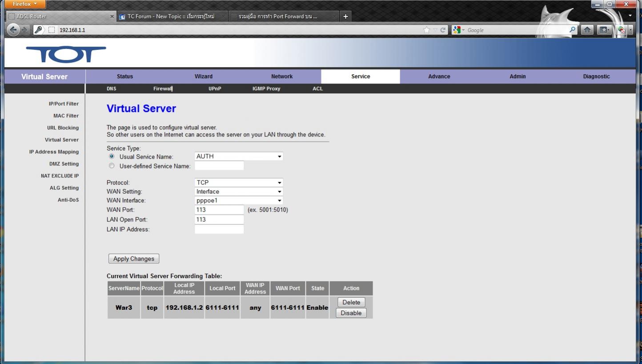Viewport: 642px width, 364px height.
Task: Click the LAN Open Port field
Action: pos(219,220)
